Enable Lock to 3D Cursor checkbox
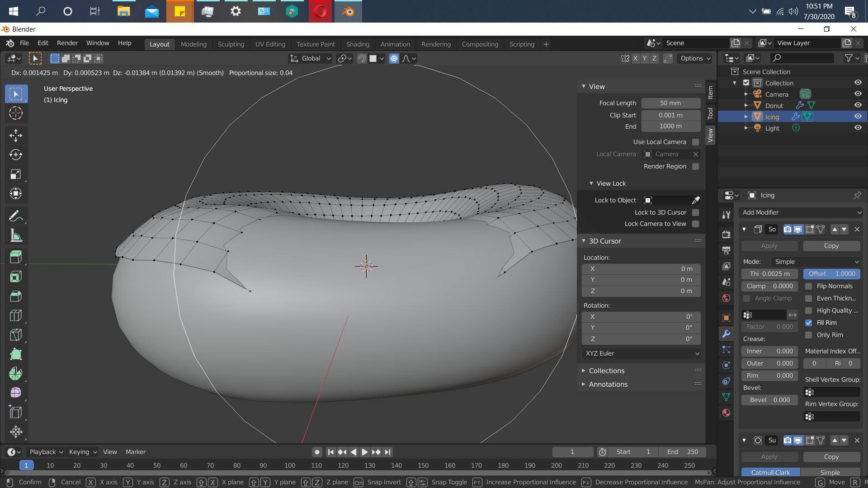The image size is (868, 488). 696,212
